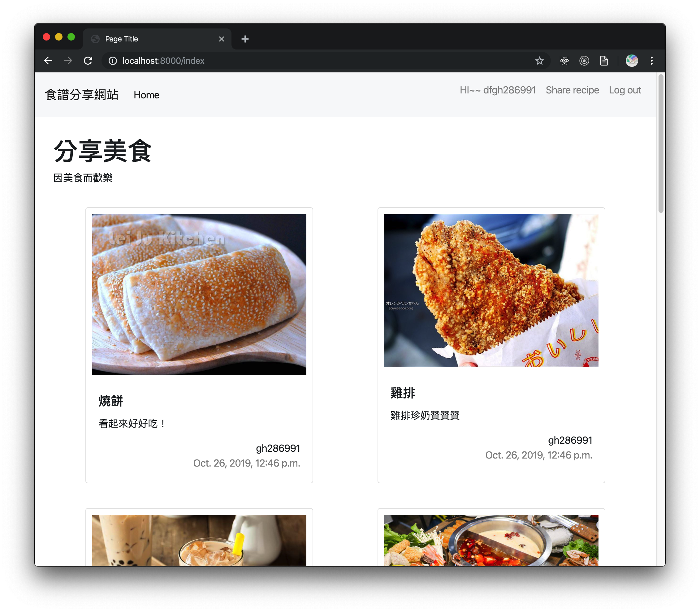Open the 食譜分享網站 brand link
The image size is (700, 612).
[82, 95]
